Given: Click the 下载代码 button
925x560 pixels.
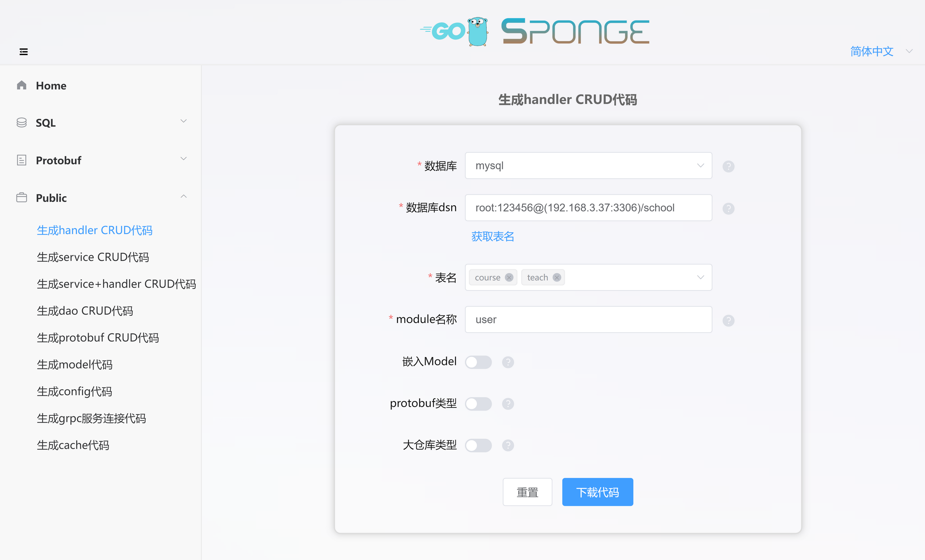Looking at the screenshot, I should coord(598,492).
